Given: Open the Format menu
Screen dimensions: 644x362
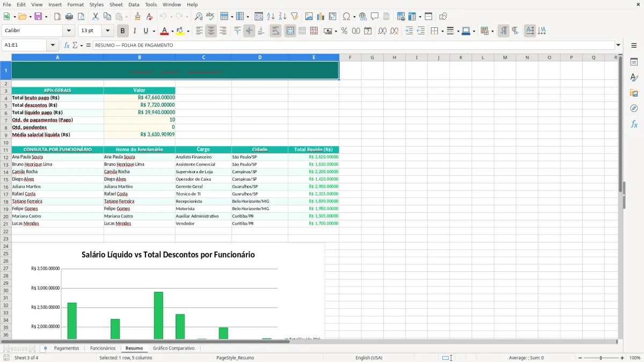Looking at the screenshot, I should 75,4.
